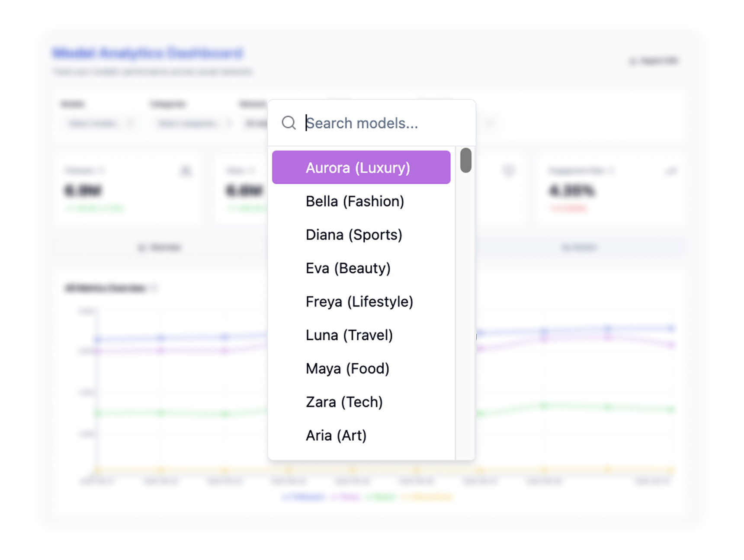Click the magnifier icon in Search models field

pos(289,123)
